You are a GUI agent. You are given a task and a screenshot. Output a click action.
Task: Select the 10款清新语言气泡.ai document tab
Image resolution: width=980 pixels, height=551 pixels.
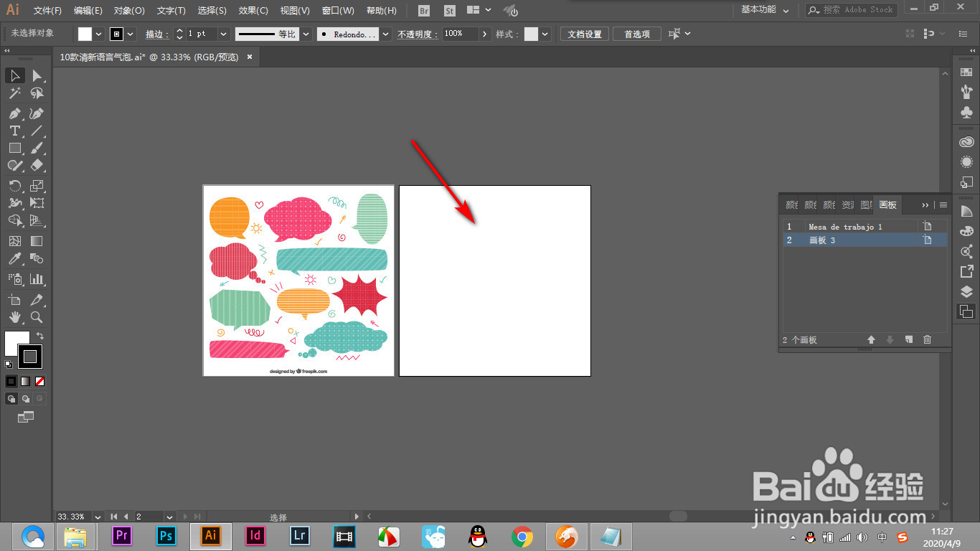(149, 57)
